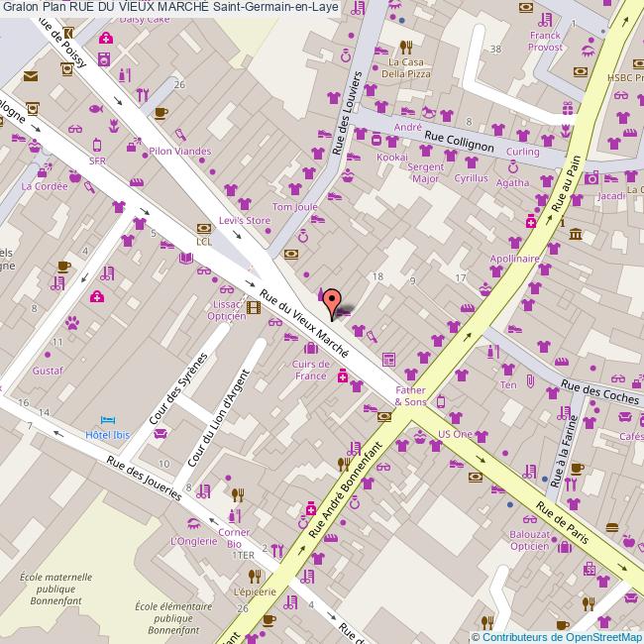Click the red location marker pin
644x644 pixels.
[x=333, y=302]
